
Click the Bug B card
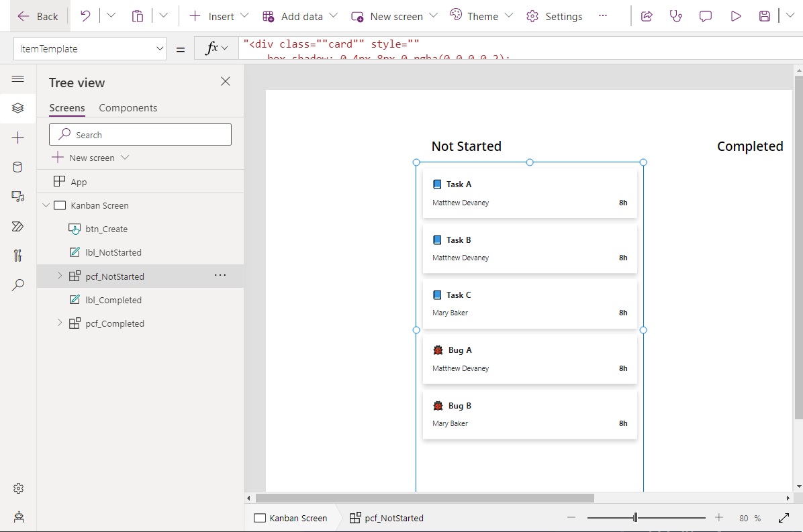click(530, 414)
